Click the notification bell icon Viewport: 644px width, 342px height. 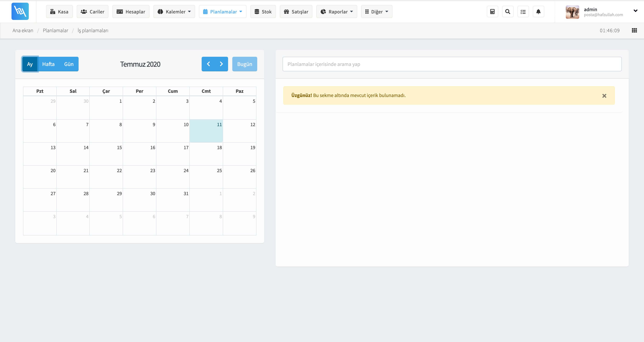click(x=538, y=12)
